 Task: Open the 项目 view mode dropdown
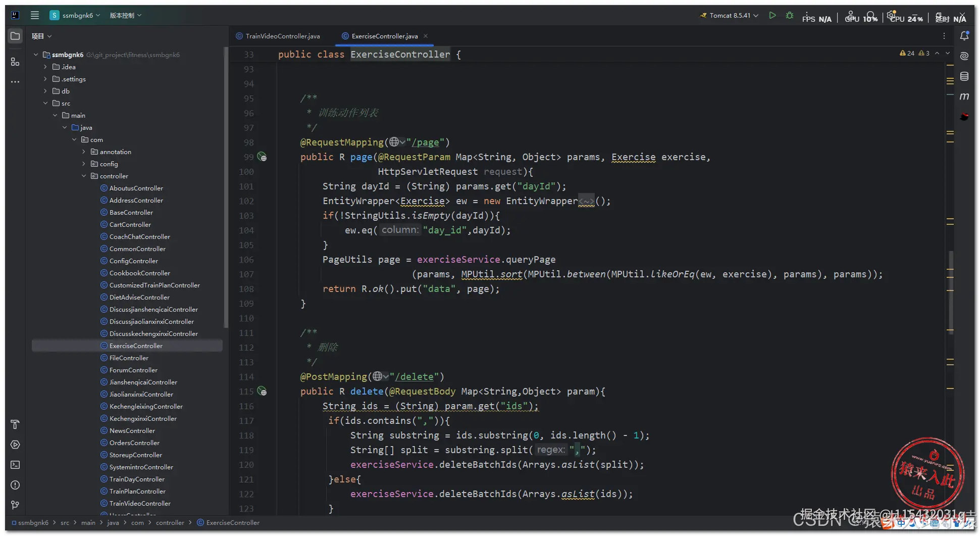[x=41, y=36]
